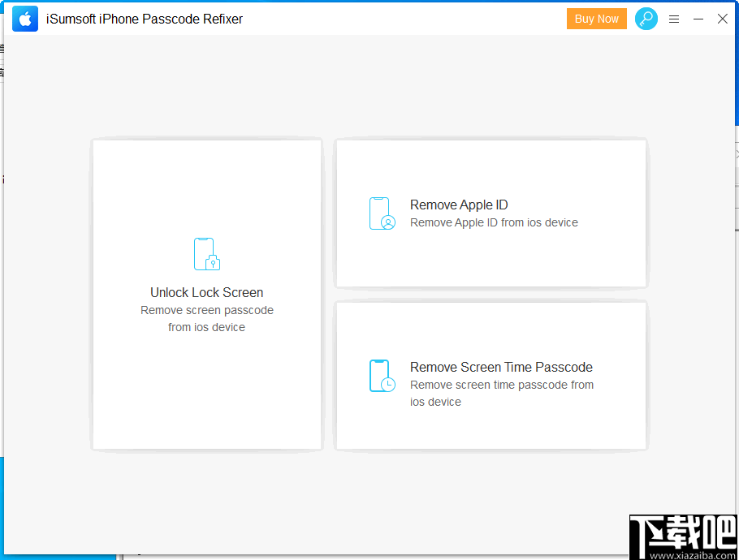
Task: Minimize the iPhone Passcode Refixer window
Action: pyautogui.click(x=698, y=18)
